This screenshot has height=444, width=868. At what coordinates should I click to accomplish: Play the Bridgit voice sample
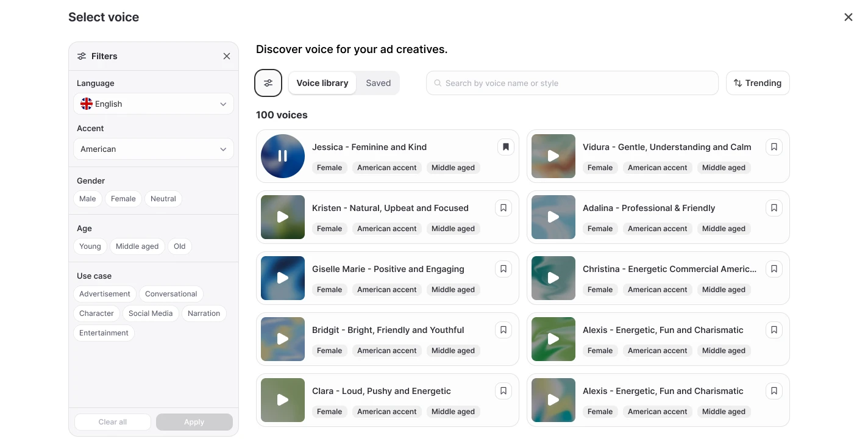283,339
